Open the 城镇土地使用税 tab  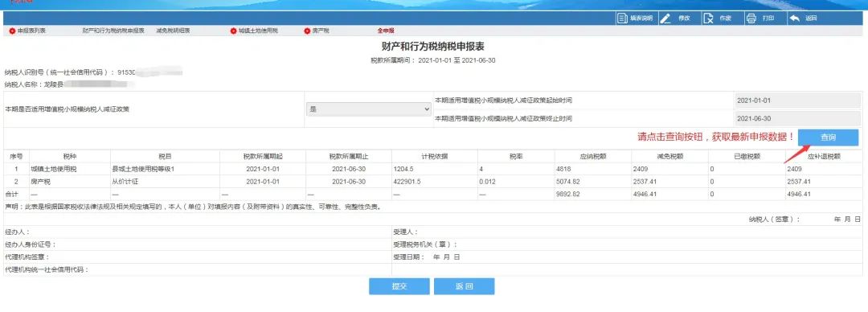click(254, 31)
